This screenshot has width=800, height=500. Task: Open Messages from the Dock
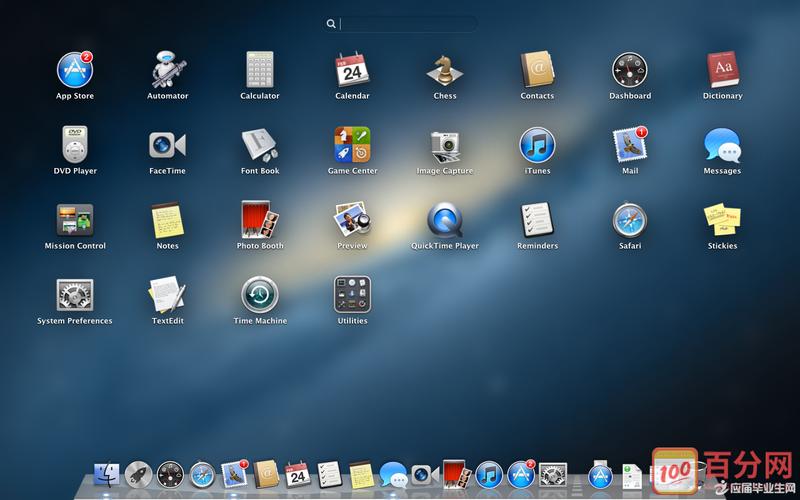point(393,474)
